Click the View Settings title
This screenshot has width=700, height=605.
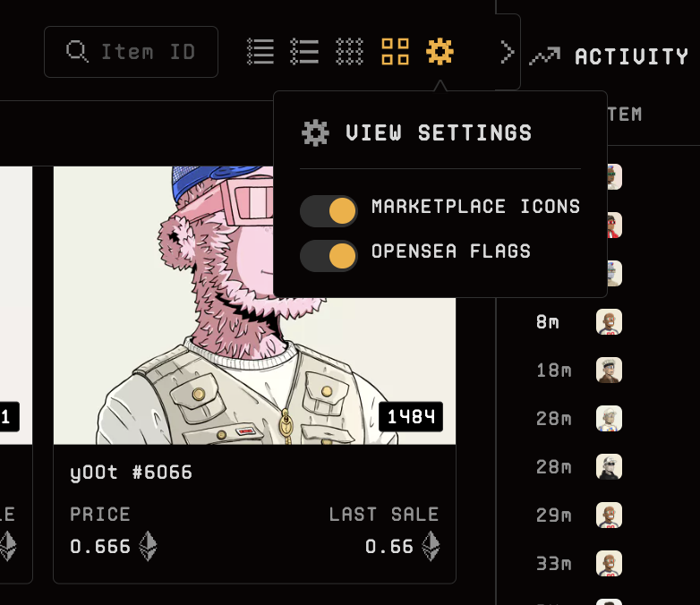point(439,132)
